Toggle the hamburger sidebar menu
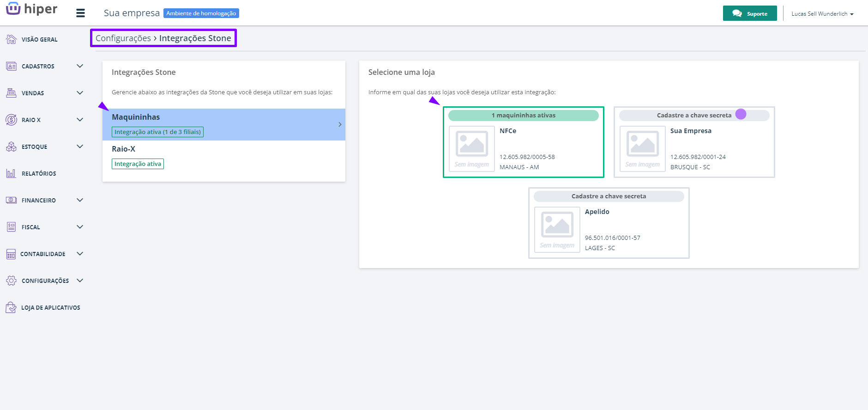This screenshot has width=868, height=410. coord(80,13)
